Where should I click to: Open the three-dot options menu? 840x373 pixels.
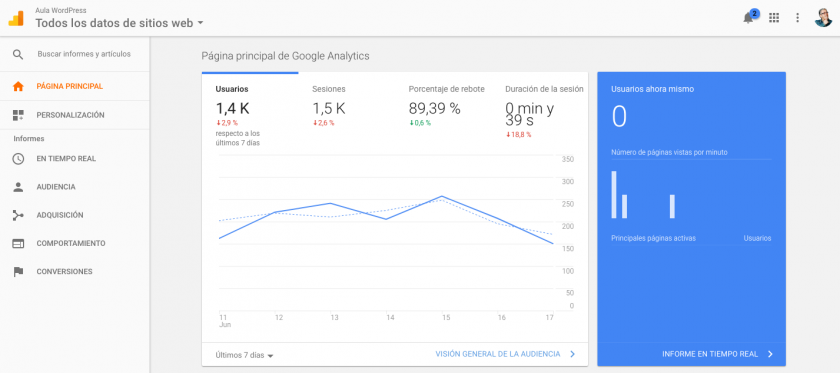coord(797,18)
